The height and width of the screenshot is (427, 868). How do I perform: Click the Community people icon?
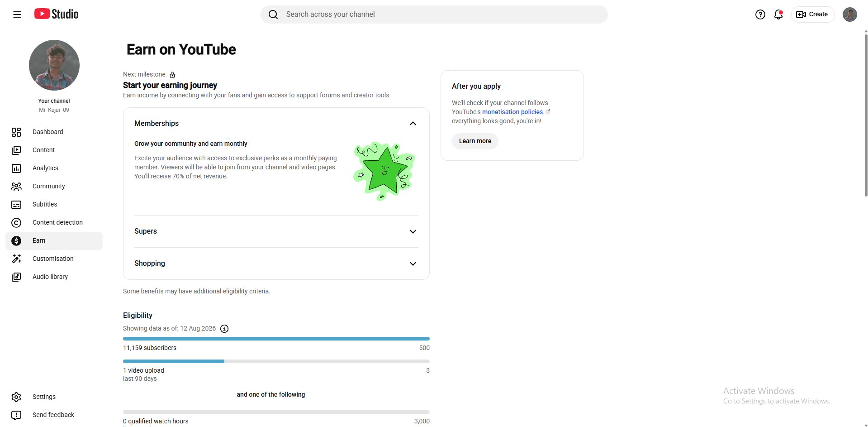(x=16, y=186)
